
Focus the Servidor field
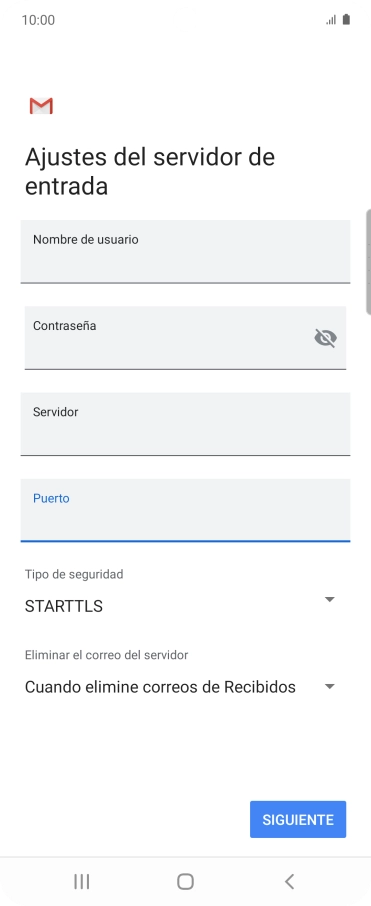coord(186,424)
